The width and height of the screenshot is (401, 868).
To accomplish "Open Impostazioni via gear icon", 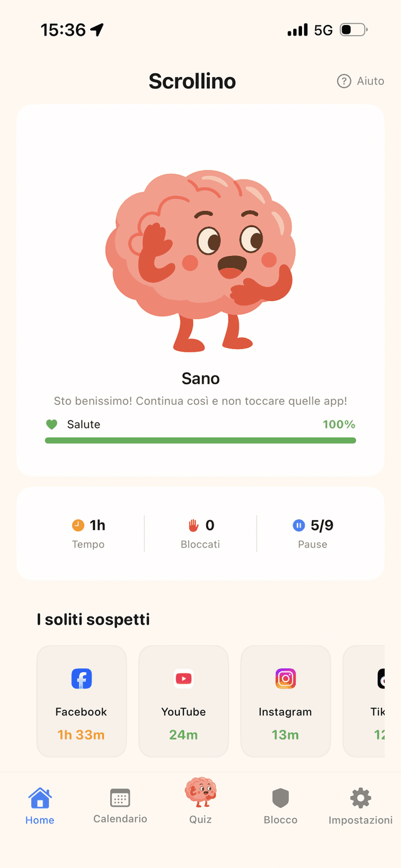I will coord(360,796).
